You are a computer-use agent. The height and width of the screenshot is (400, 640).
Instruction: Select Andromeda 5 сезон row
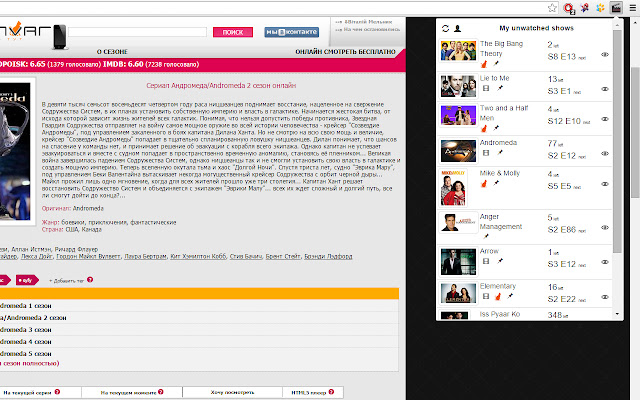pos(199,353)
